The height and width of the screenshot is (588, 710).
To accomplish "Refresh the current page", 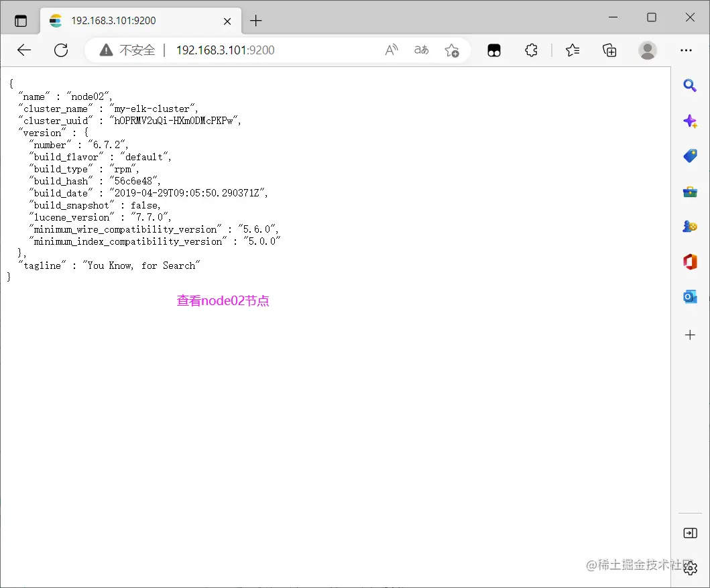I will coord(61,50).
